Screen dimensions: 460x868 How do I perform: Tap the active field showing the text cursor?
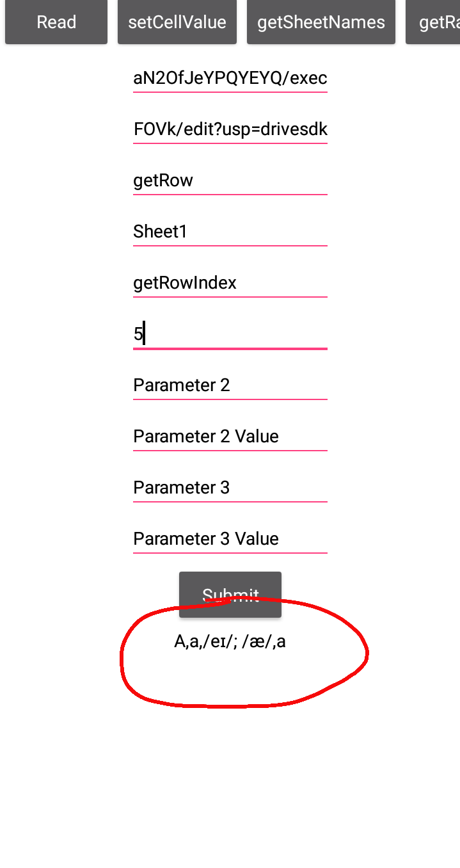tap(230, 334)
